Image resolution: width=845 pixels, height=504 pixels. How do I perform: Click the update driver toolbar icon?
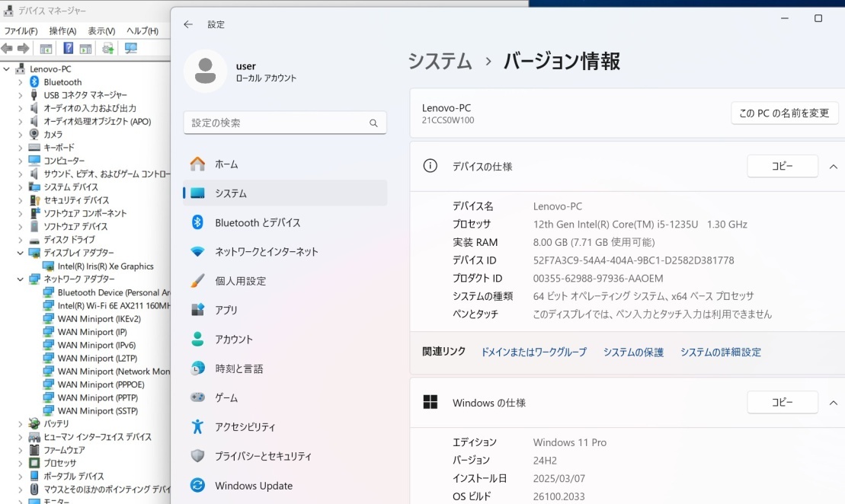click(109, 48)
